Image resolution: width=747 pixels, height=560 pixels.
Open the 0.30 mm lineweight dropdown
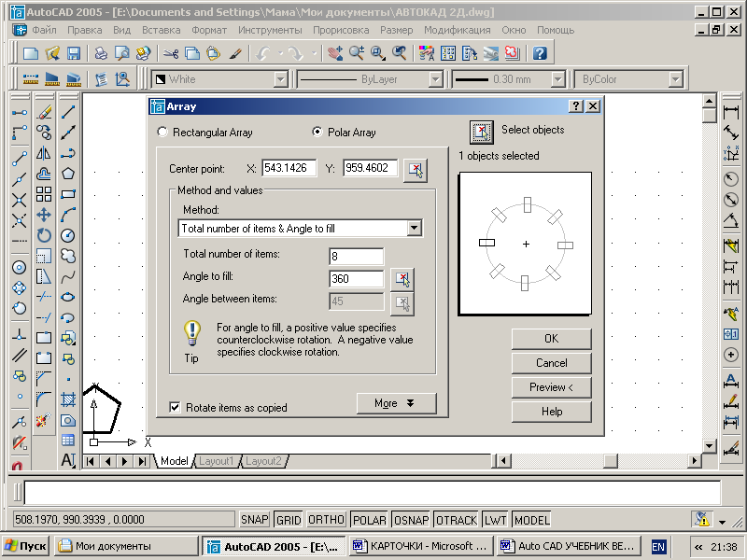tap(557, 79)
